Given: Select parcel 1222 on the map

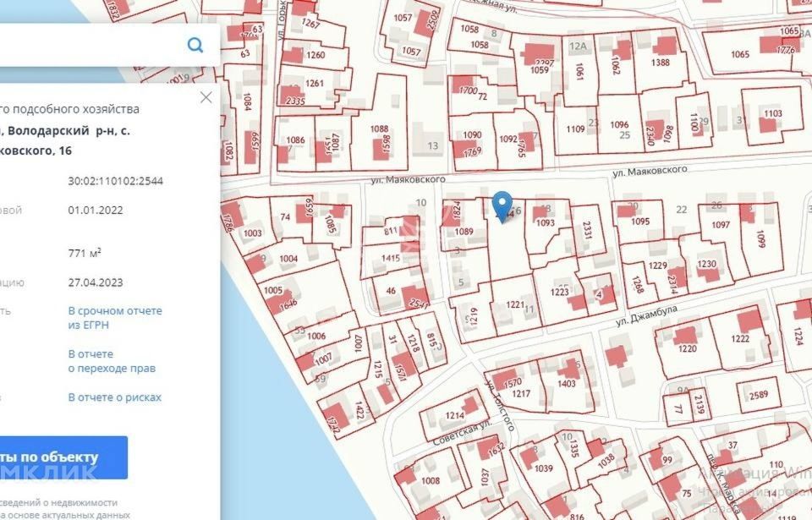Looking at the screenshot, I should click(740, 338).
